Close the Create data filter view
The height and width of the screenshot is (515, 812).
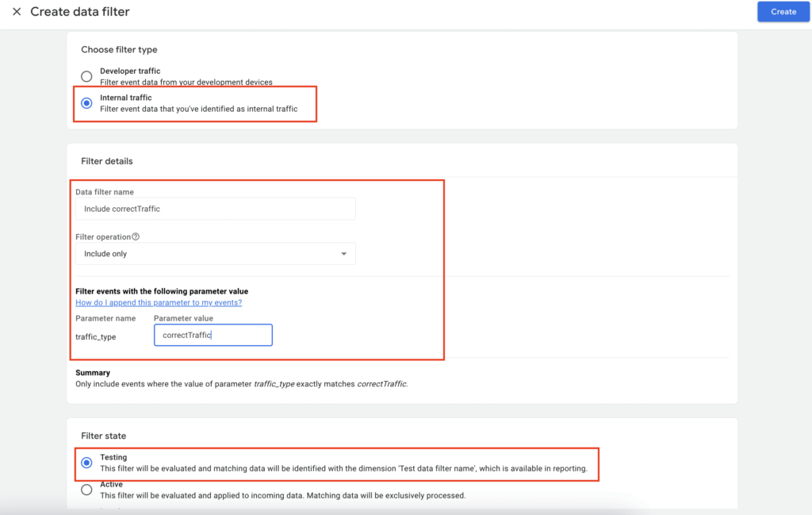(x=16, y=11)
